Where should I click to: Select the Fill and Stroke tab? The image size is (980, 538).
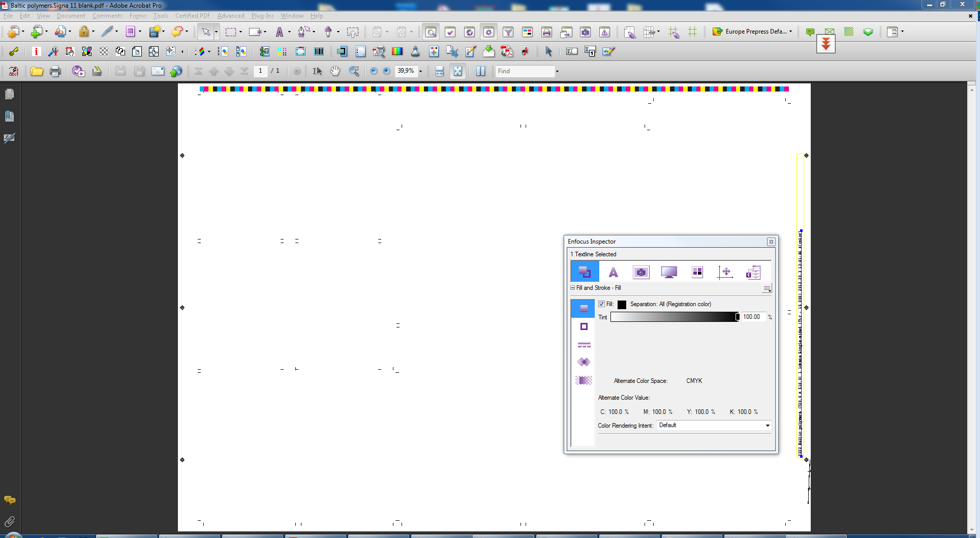(585, 272)
